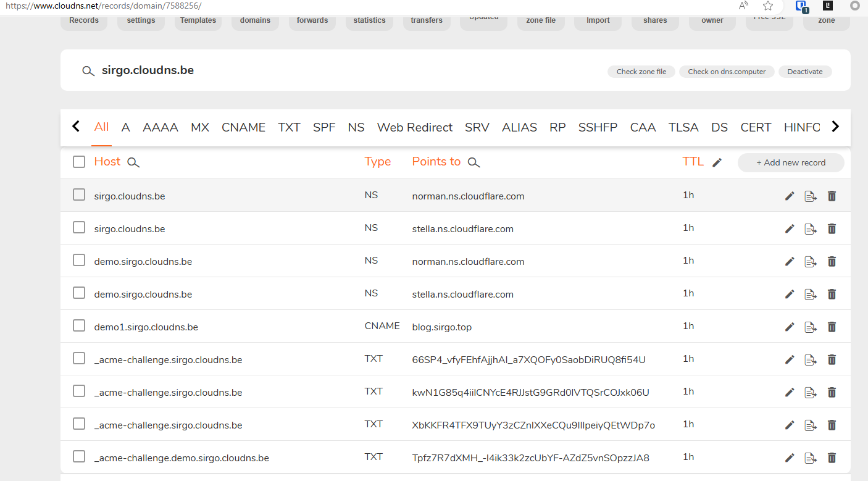This screenshot has height=481, width=868.
Task: Delete the demo1.sirgo.cloudns.be CNAME record
Action: click(832, 327)
